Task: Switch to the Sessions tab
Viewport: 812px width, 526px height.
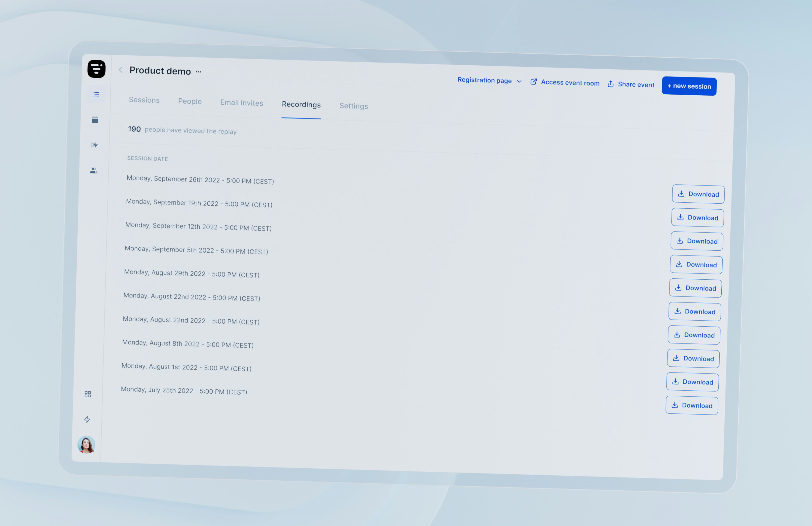Action: 144,100
